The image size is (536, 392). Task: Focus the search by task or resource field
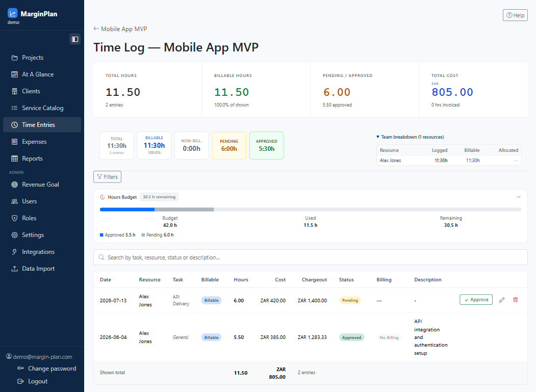[311, 257]
